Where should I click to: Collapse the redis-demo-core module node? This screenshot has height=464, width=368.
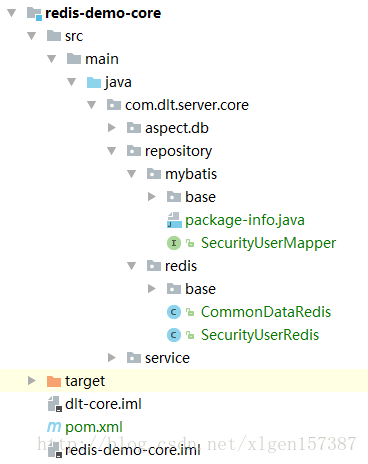coord(11,13)
